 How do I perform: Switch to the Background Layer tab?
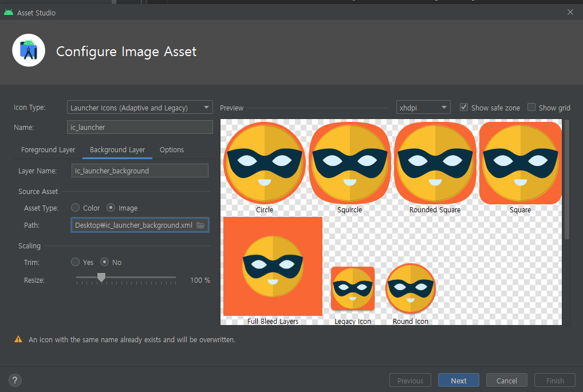(117, 150)
